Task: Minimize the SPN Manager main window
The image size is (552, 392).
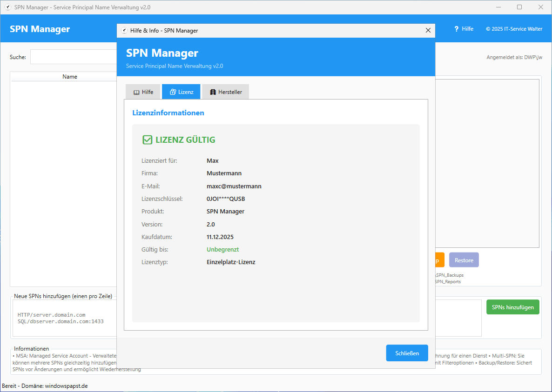Action: tap(498, 7)
